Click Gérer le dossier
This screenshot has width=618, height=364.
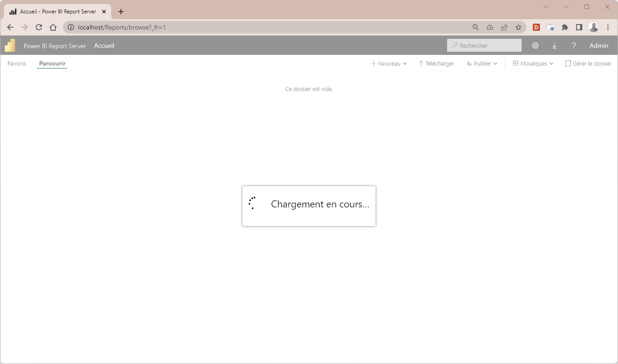[589, 64]
